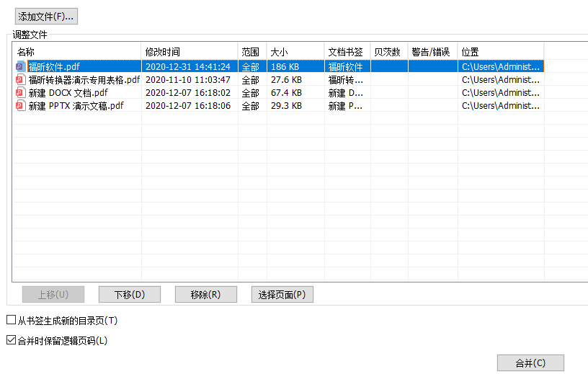
Task: Move file down with 下移(D)
Action: coord(130,295)
